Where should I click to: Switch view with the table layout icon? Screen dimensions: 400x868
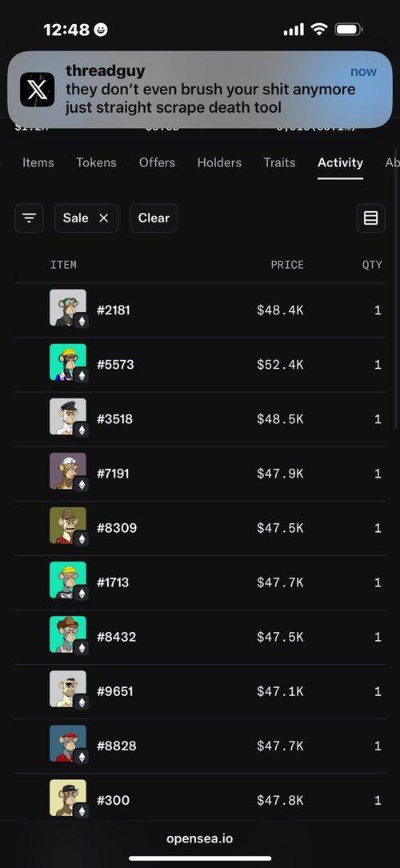click(x=370, y=218)
